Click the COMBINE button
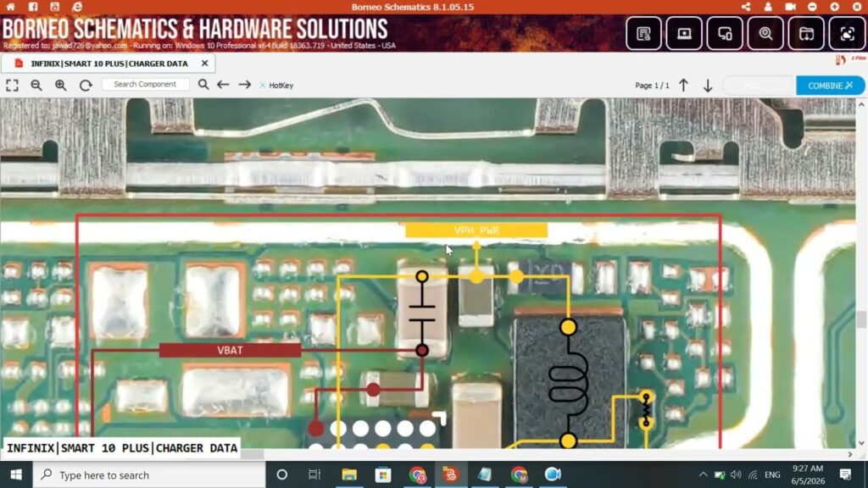868x488 pixels. [830, 86]
